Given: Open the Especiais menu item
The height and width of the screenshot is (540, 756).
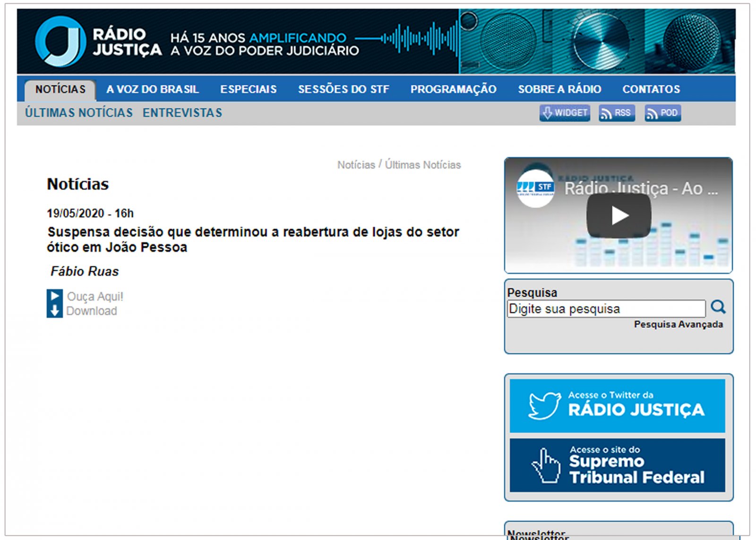Looking at the screenshot, I should coord(248,89).
